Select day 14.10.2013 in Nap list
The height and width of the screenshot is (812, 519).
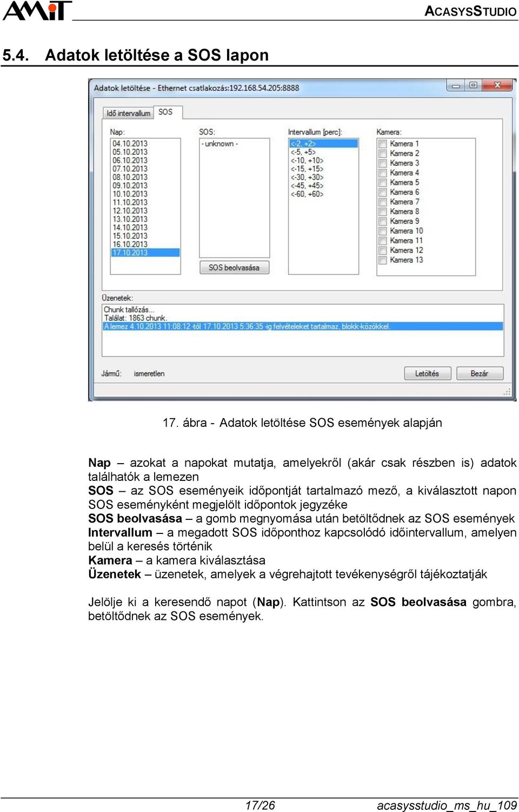pyautogui.click(x=145, y=227)
